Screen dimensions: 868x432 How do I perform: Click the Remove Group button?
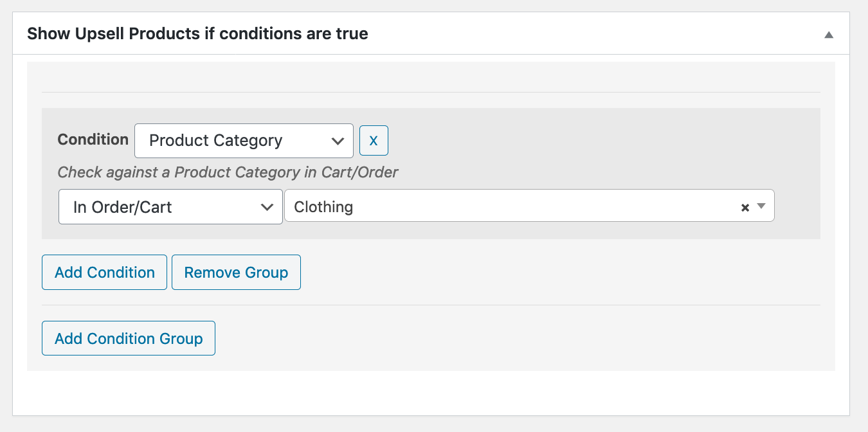pos(236,273)
